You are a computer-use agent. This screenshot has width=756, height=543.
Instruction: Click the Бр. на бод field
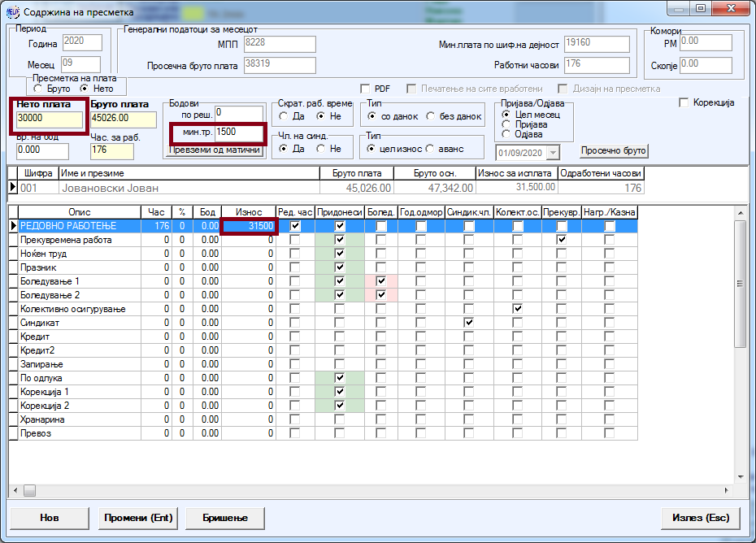[42, 151]
